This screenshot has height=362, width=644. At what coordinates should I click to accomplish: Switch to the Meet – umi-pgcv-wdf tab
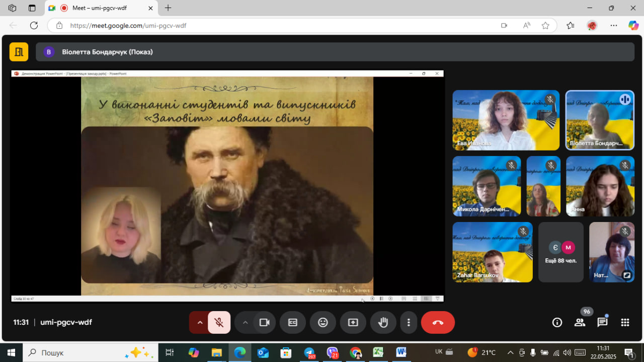(x=101, y=8)
